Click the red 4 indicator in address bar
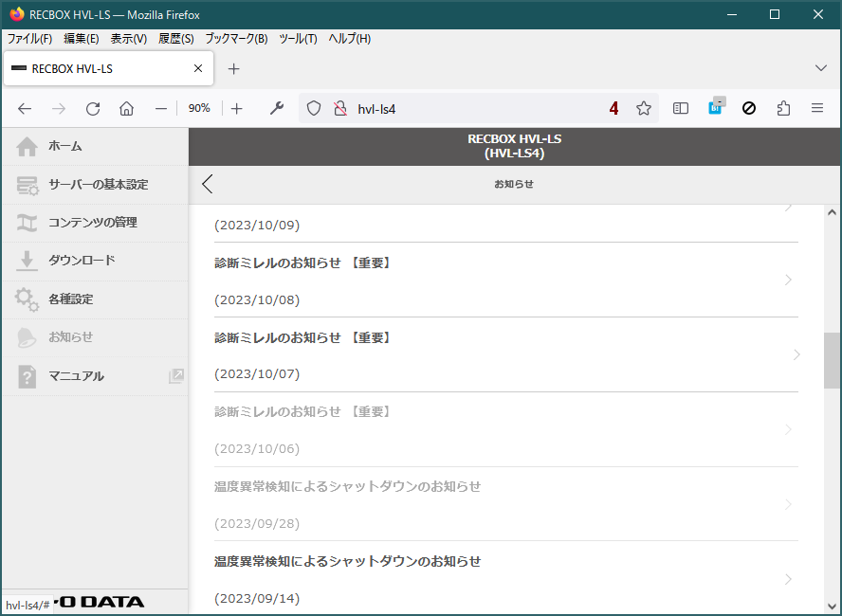The width and height of the screenshot is (842, 616). pos(613,109)
